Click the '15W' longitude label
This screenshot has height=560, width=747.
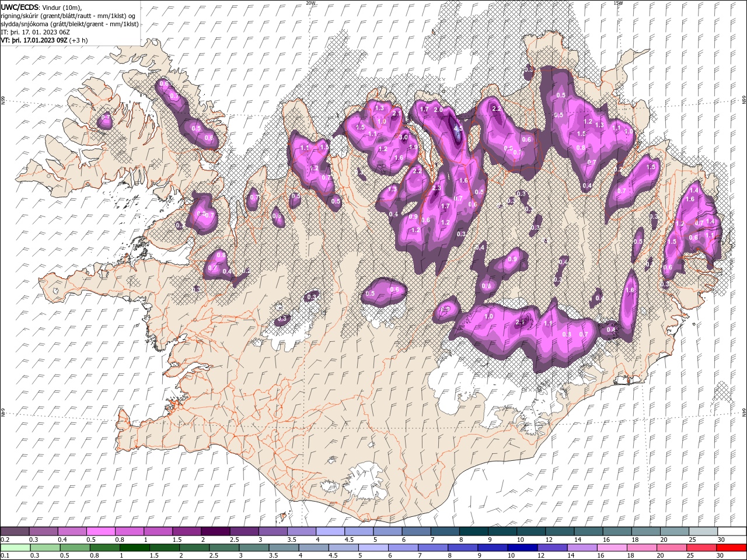click(617, 3)
